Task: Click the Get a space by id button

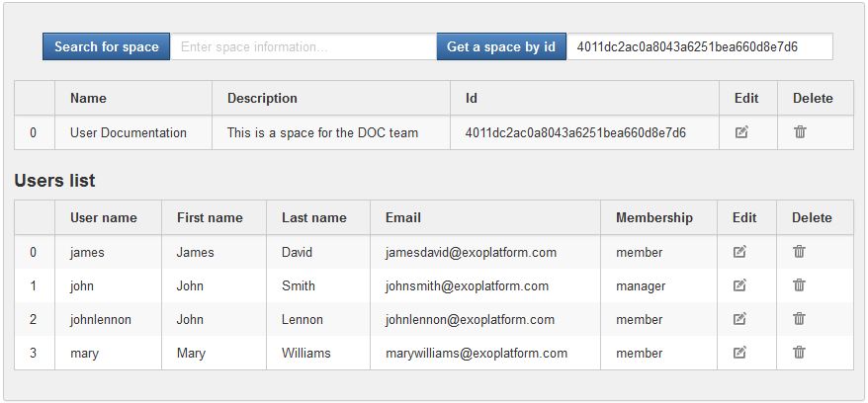Action: [501, 46]
